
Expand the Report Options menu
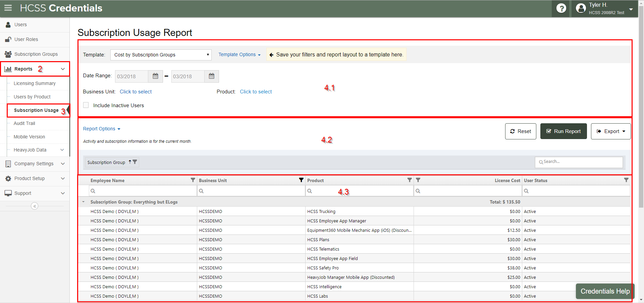(x=101, y=129)
